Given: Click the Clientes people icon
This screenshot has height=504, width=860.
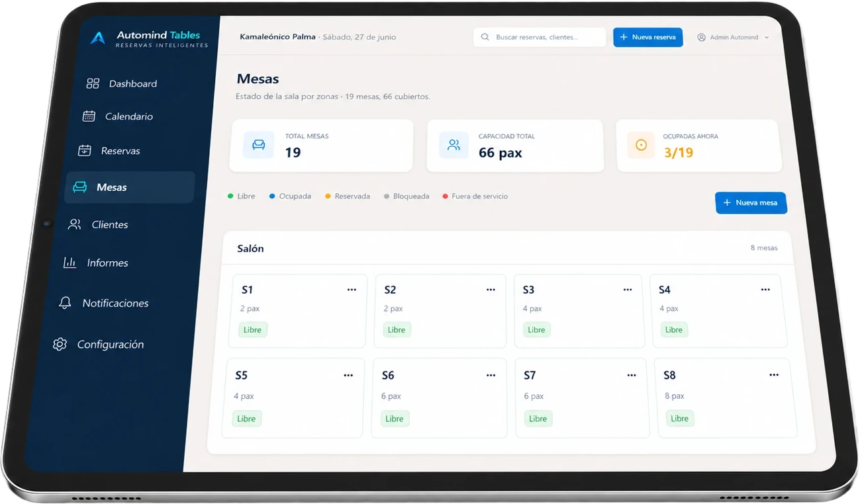Looking at the screenshot, I should pyautogui.click(x=75, y=224).
